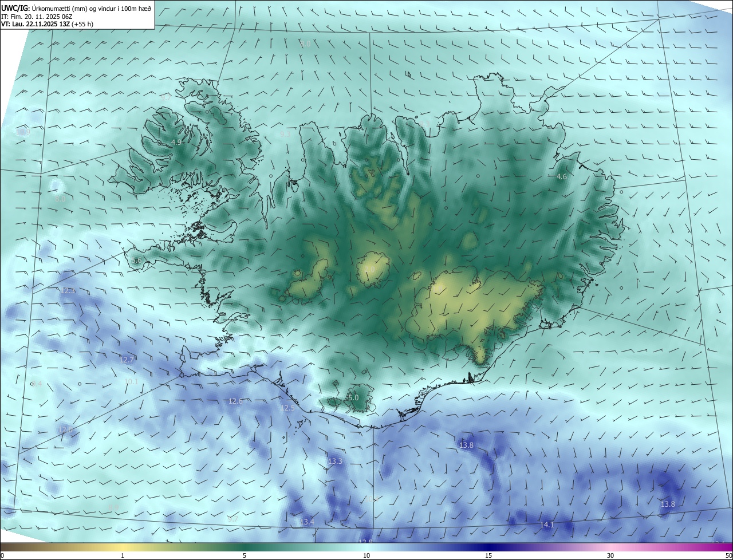The image size is (733, 560).
Task: Click the 12.7 value label
Action: coord(127,360)
